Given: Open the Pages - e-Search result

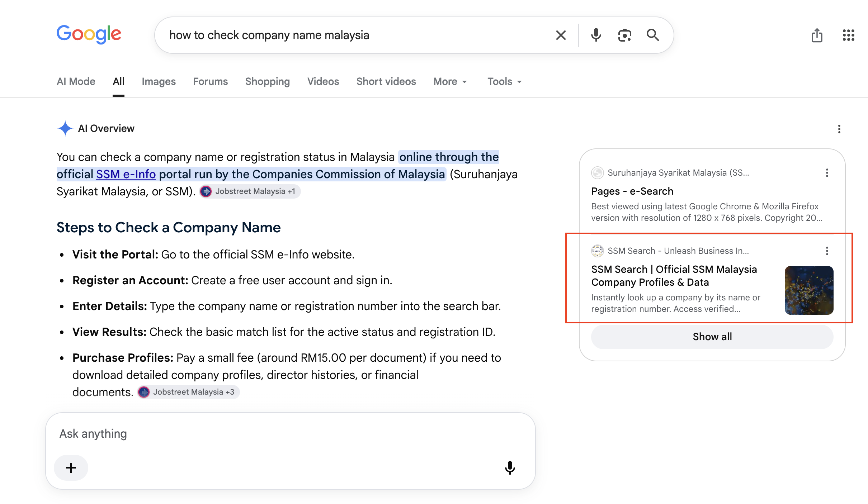Looking at the screenshot, I should pyautogui.click(x=632, y=191).
